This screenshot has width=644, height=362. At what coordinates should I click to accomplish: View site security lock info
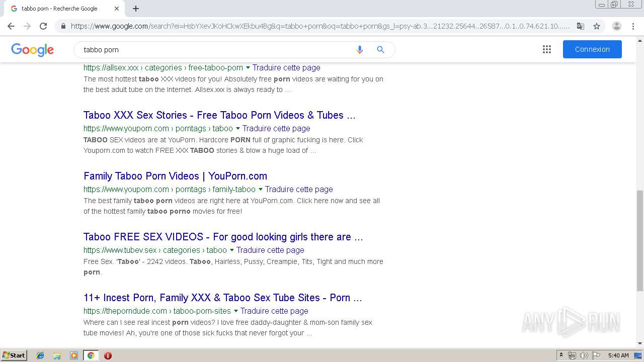pyautogui.click(x=63, y=26)
